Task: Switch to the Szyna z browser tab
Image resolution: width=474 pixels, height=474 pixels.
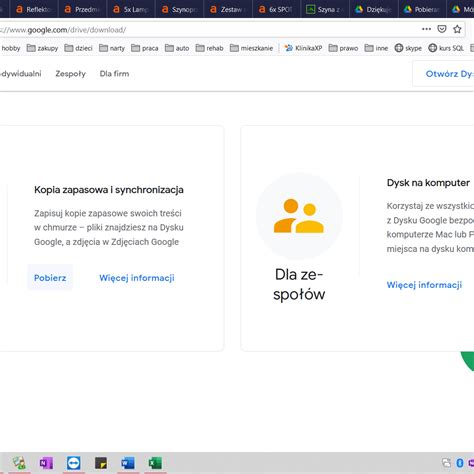Action: click(326, 9)
